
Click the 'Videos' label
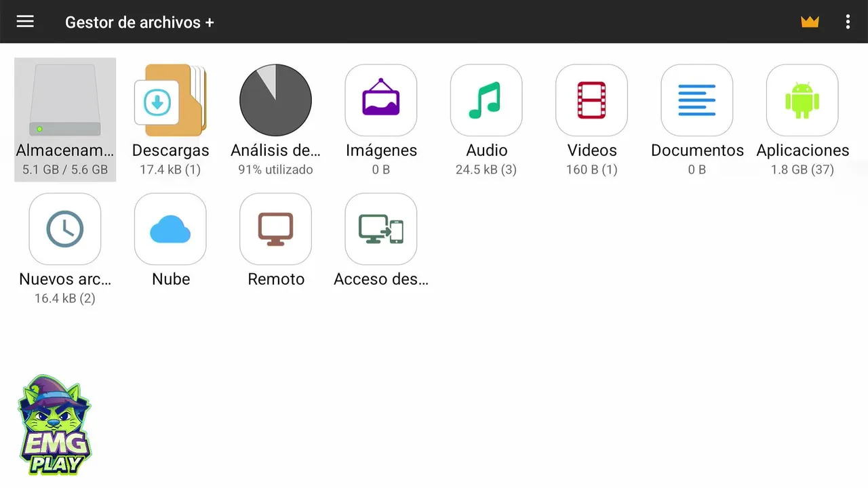592,150
